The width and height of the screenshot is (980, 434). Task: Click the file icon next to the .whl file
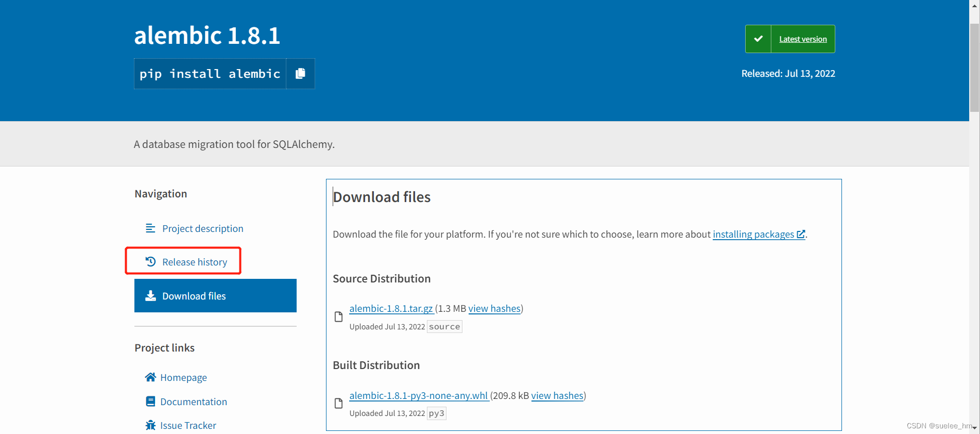(338, 403)
